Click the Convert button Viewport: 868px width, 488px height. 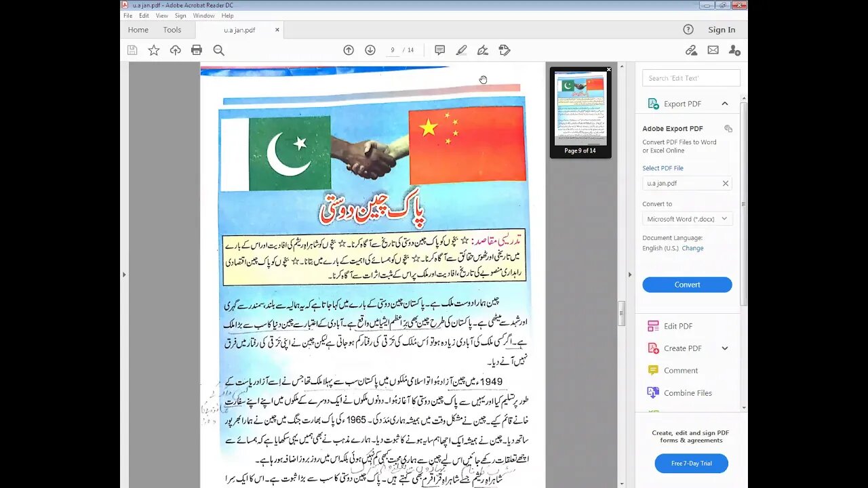[687, 285]
